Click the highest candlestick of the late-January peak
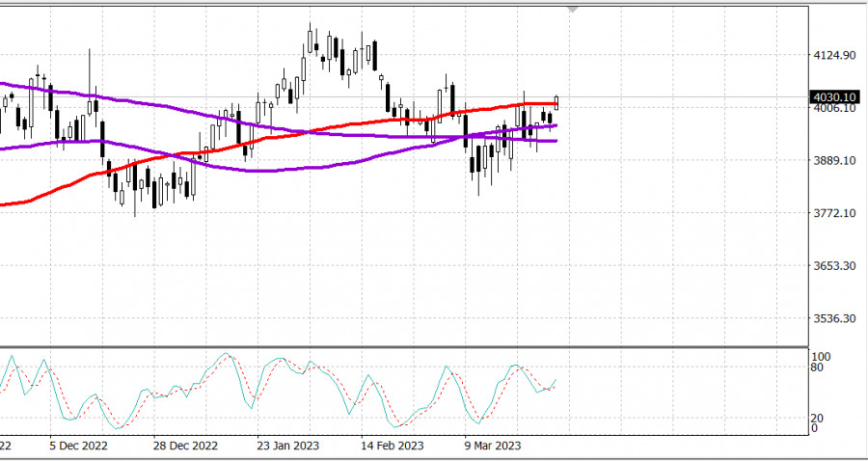The width and height of the screenshot is (868, 461). pyautogui.click(x=310, y=41)
